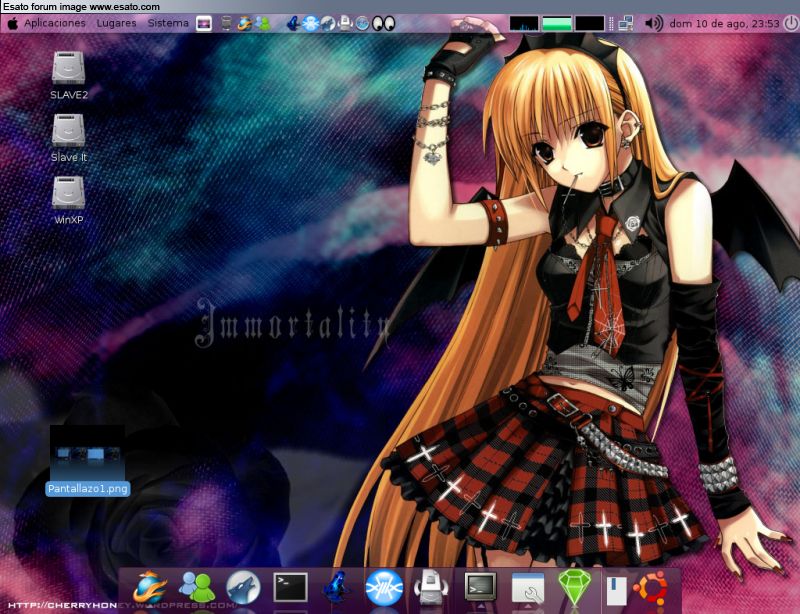Screen dimensions: 800x614
Task: Click the Pantallazo1.png file name label
Action: point(87,489)
